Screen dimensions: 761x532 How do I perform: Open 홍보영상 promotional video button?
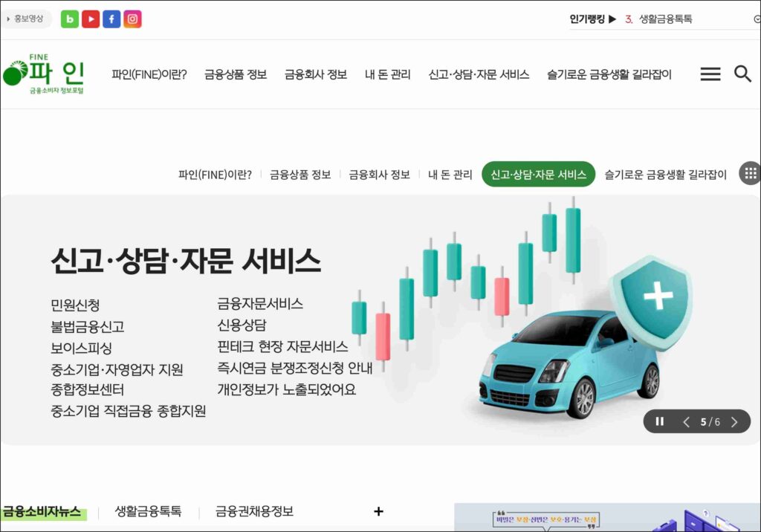tap(27, 19)
